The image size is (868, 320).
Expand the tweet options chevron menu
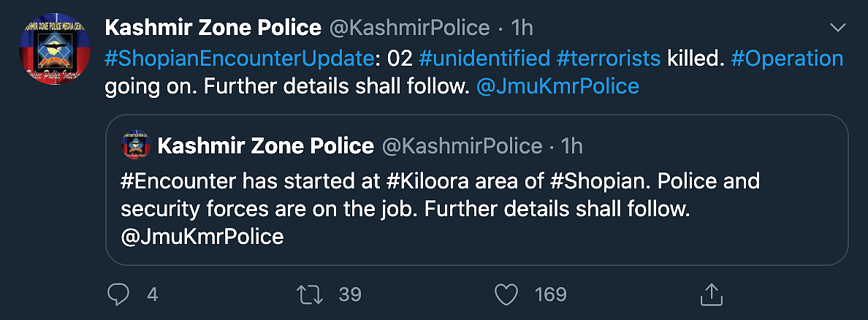(x=838, y=28)
